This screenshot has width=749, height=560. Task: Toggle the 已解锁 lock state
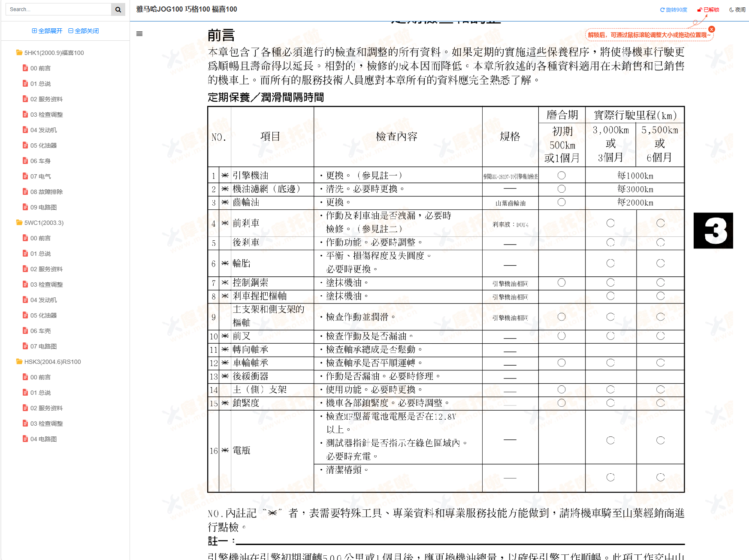[x=708, y=9]
